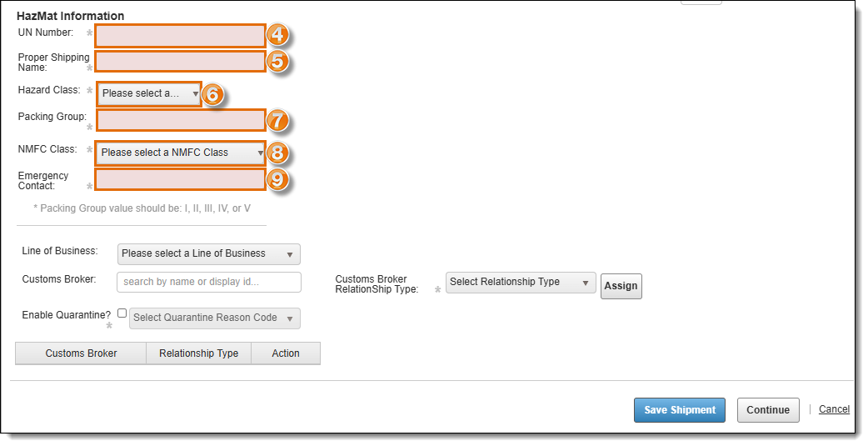Click the Cancel link
The height and width of the screenshot is (446, 868).
coord(834,409)
